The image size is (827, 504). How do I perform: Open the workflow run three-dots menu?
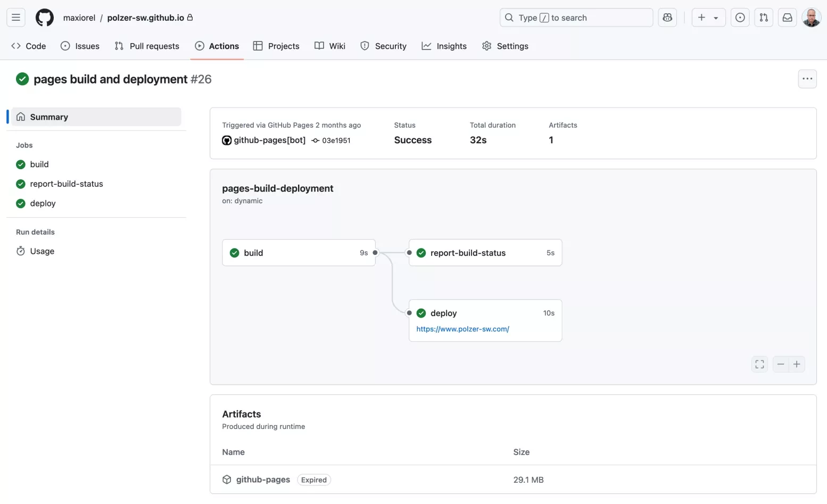[x=807, y=79]
